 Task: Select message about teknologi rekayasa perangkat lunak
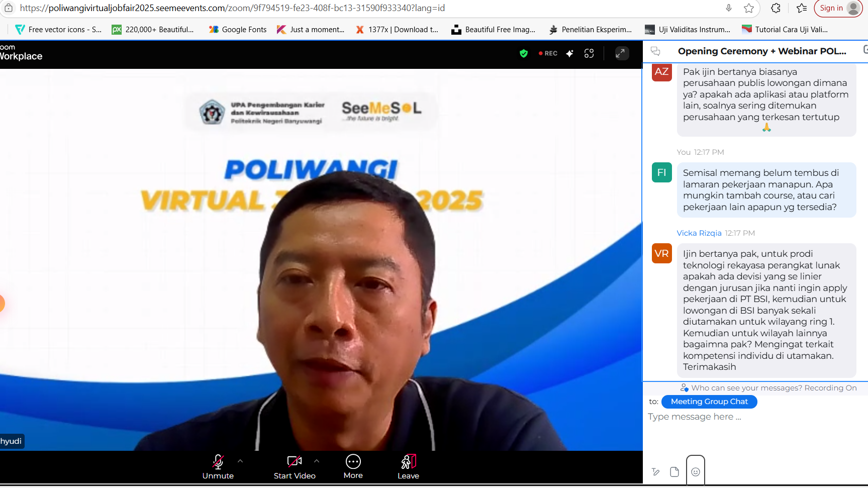click(766, 310)
